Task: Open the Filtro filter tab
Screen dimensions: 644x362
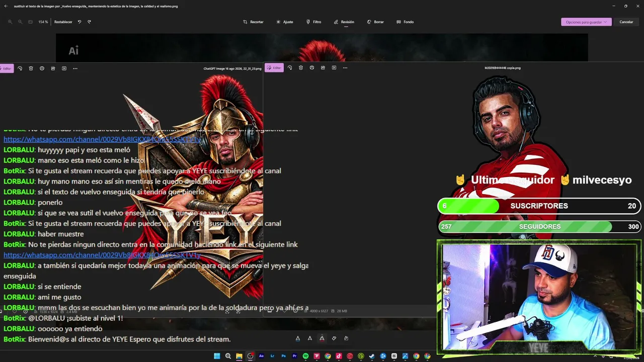Action: 313,22
